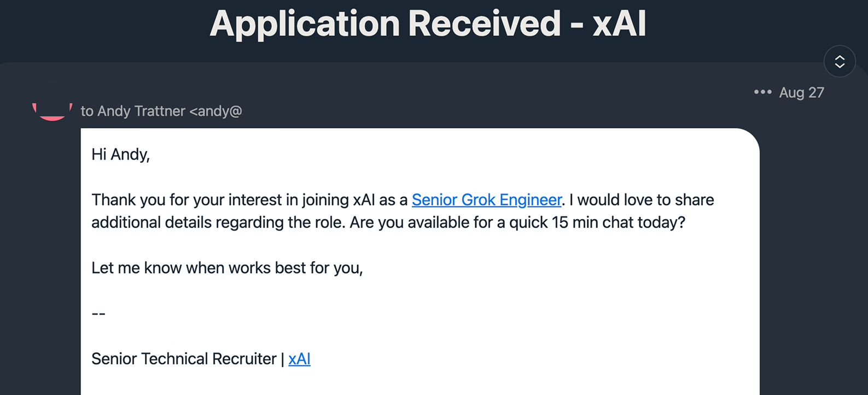Viewport: 868px width, 395px height.
Task: Open the three-dot more options menu
Action: 762,92
